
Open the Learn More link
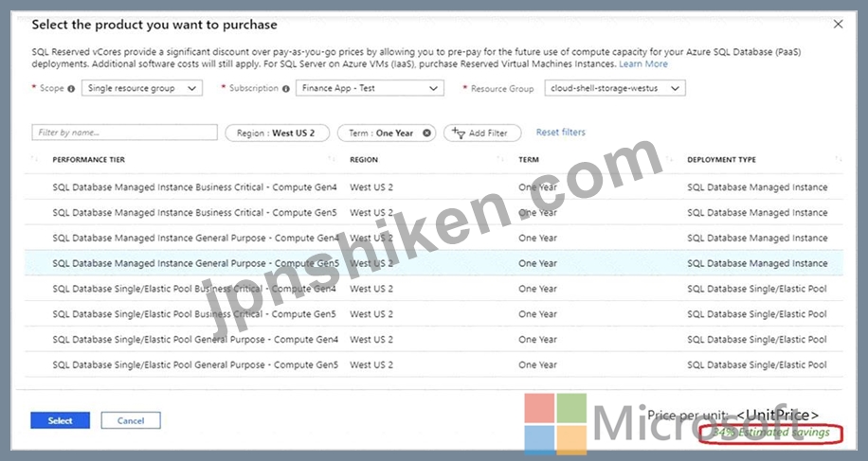pos(643,64)
